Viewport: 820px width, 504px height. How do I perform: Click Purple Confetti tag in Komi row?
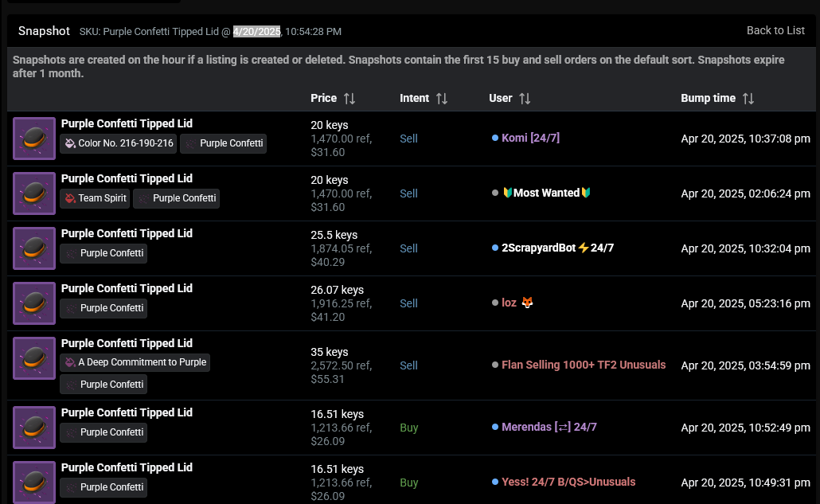223,143
